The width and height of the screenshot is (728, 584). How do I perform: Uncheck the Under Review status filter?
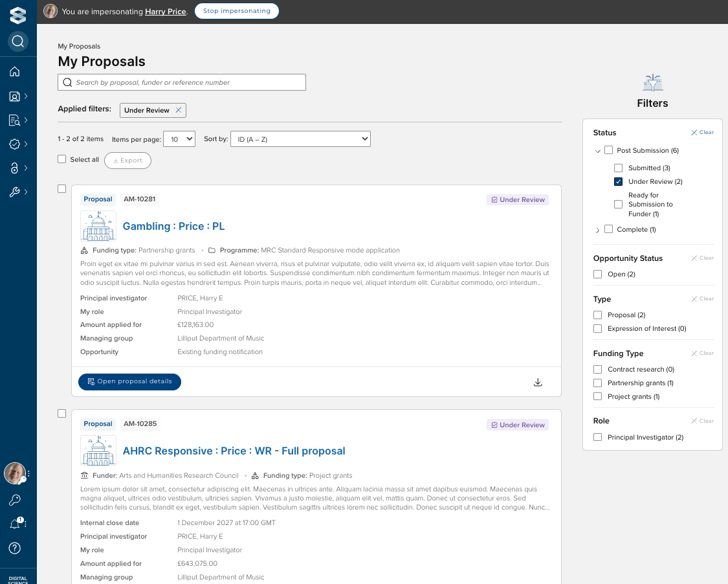[618, 182]
